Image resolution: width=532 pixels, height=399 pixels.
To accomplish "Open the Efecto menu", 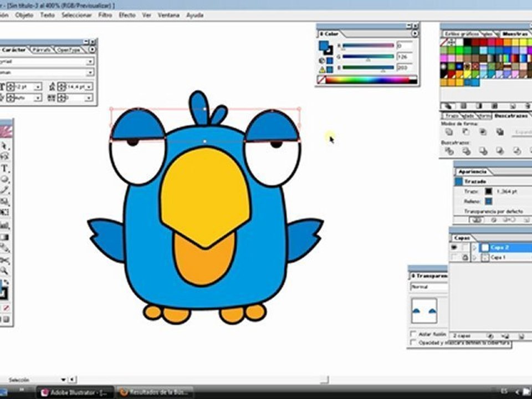I will coord(127,15).
